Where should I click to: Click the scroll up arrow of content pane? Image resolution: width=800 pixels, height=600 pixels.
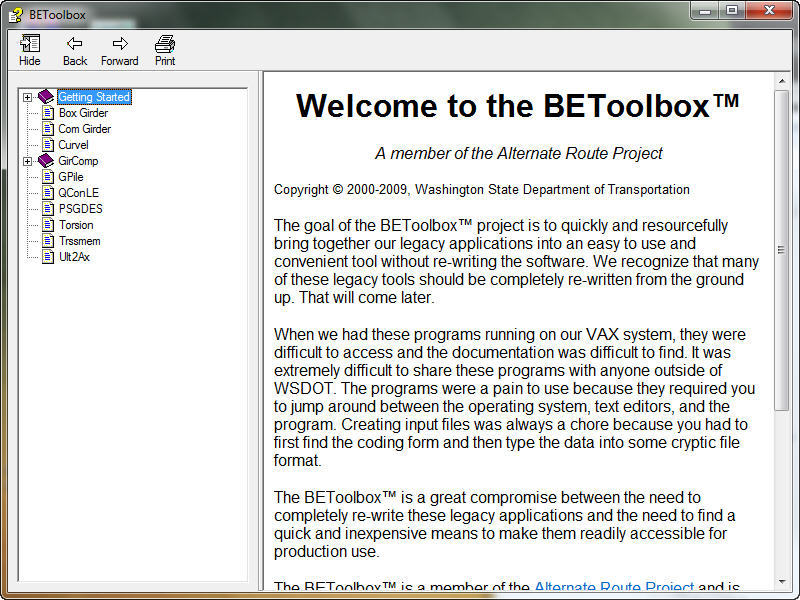click(782, 81)
